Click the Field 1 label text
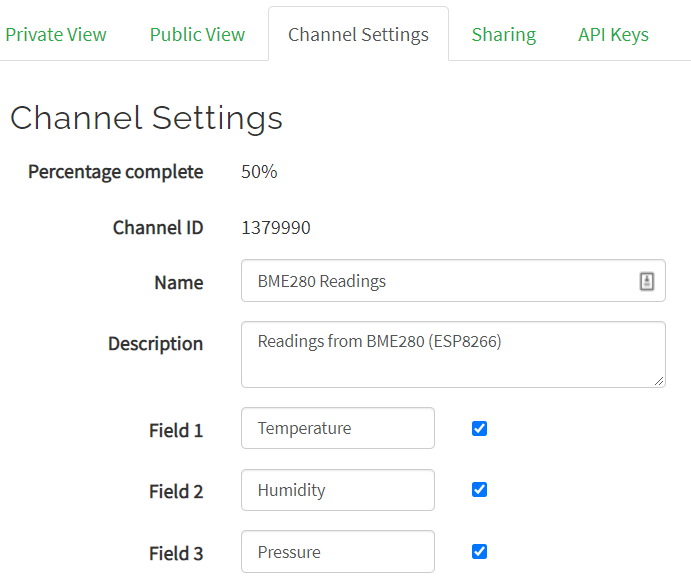 click(176, 431)
